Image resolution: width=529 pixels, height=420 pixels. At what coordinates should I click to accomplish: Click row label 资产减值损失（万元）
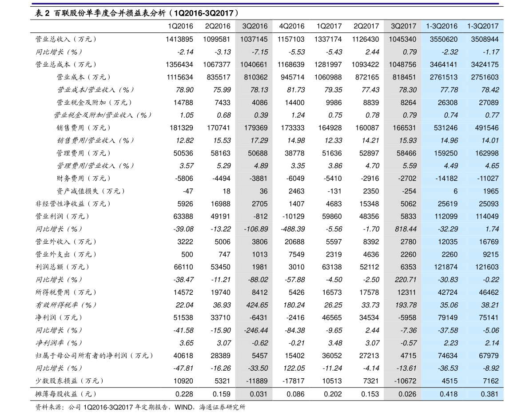(91, 191)
